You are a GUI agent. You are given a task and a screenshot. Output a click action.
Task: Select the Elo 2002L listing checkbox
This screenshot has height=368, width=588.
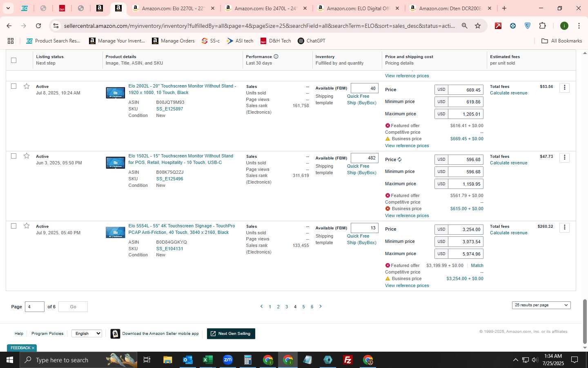tap(13, 86)
